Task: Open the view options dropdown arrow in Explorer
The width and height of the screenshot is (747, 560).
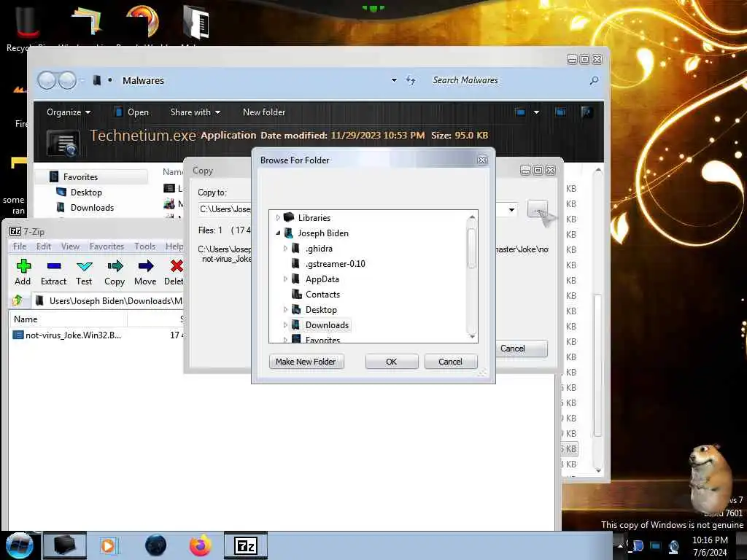Action: point(536,112)
